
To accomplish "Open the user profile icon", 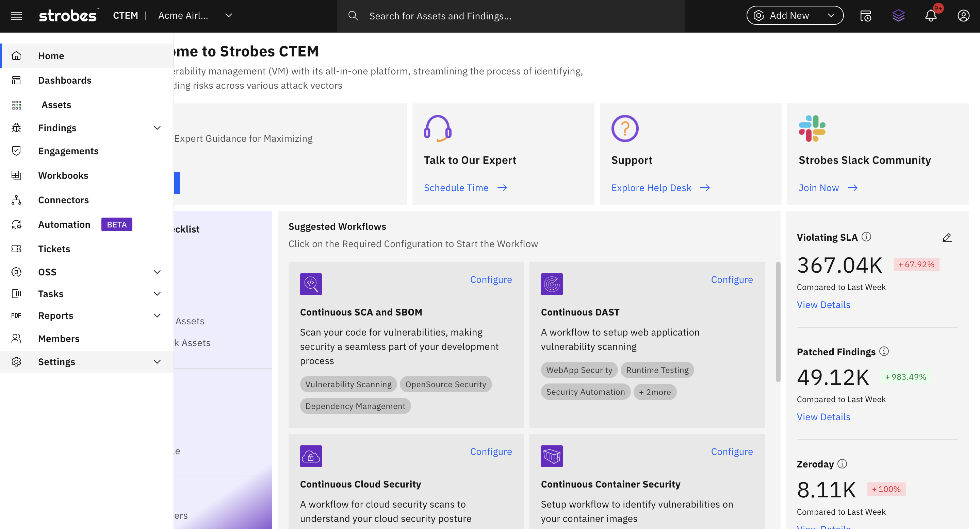I will coord(963,16).
